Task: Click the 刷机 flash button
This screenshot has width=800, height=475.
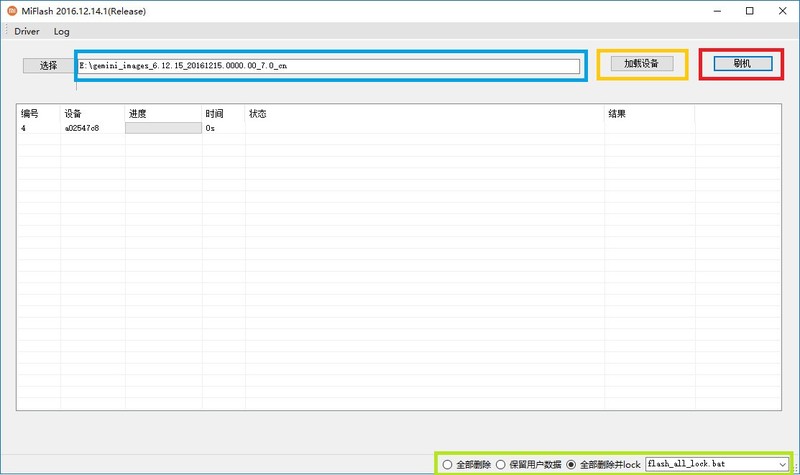Action: [742, 63]
